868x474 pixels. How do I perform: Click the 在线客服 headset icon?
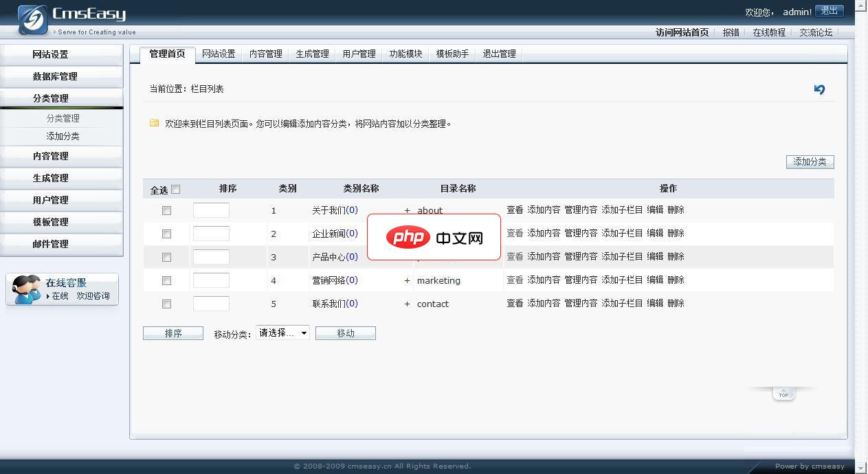pos(24,288)
